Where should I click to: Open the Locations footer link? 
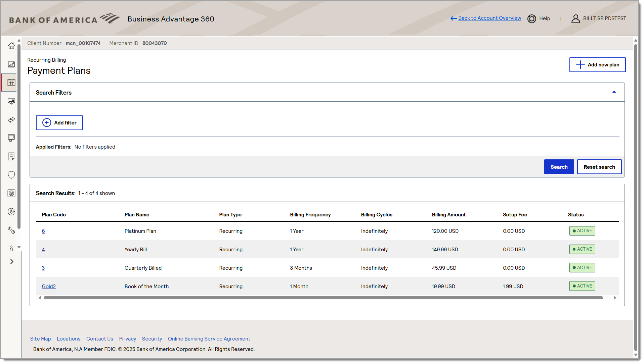(x=69, y=339)
